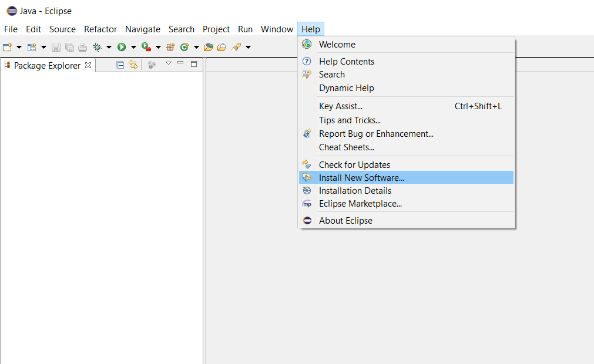The width and height of the screenshot is (594, 364).
Task: Click the Search flashlight toolbar icon
Action: pyautogui.click(x=236, y=47)
